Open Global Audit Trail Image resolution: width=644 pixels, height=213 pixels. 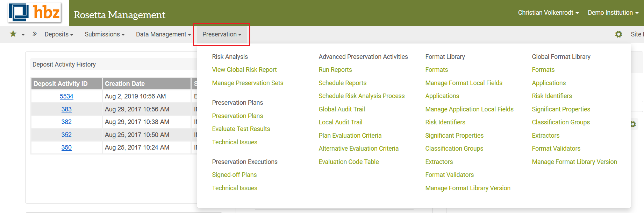pos(342,109)
